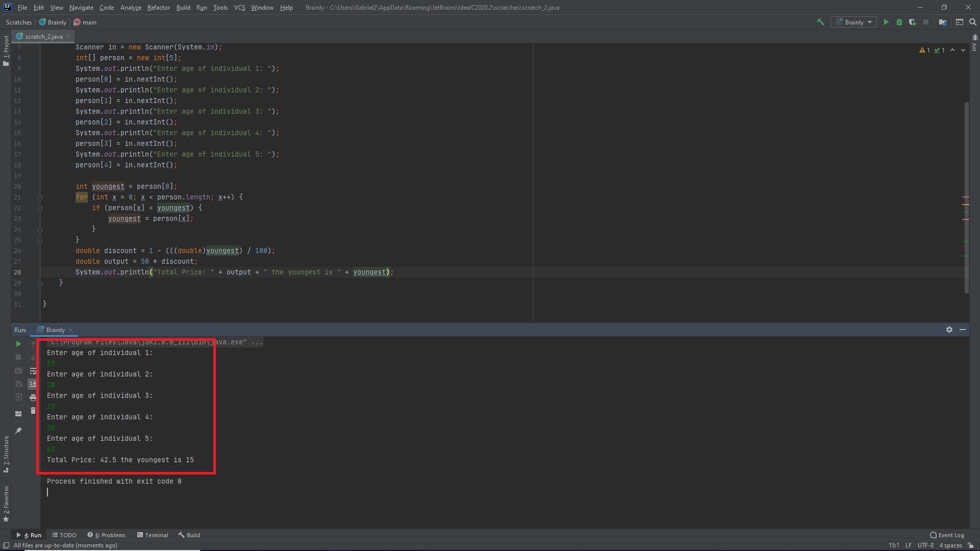This screenshot has height=551, width=980.
Task: Open the Refactor menu
Action: [158, 8]
